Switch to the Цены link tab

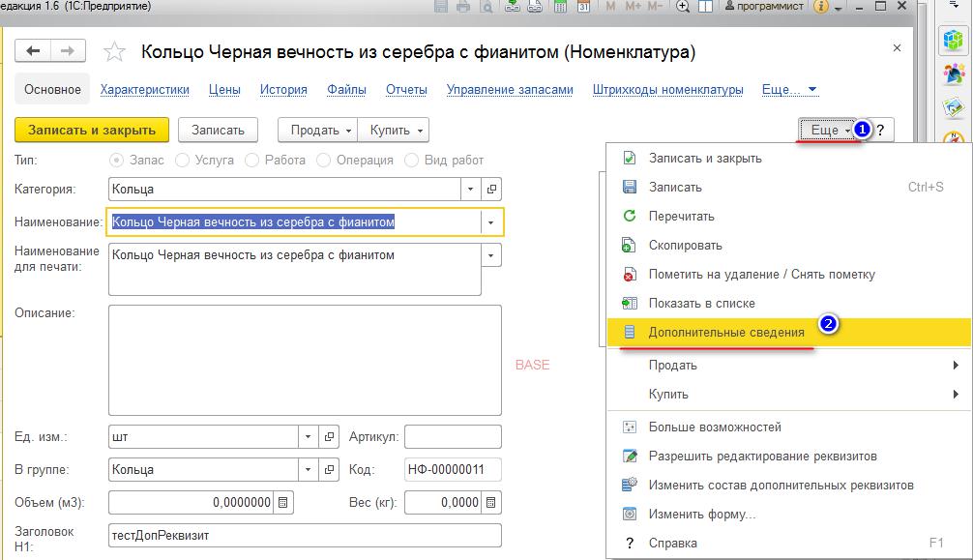click(x=224, y=89)
